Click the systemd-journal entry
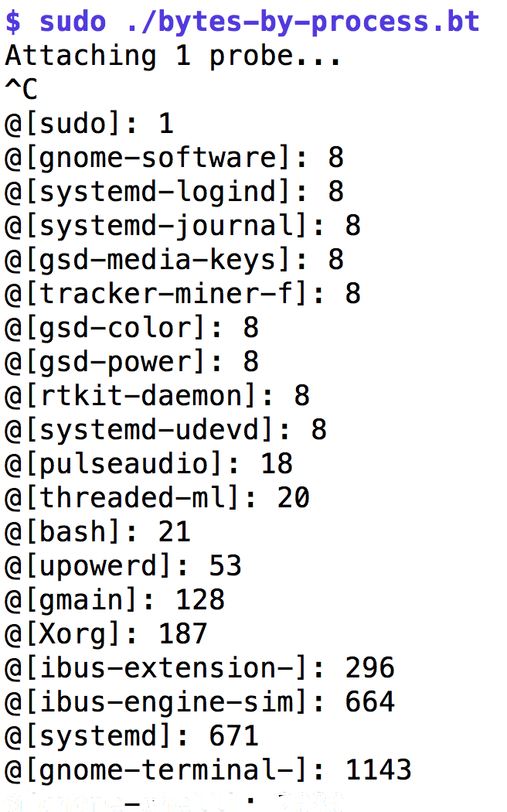Image resolution: width=507 pixels, height=812 pixels. (182, 227)
